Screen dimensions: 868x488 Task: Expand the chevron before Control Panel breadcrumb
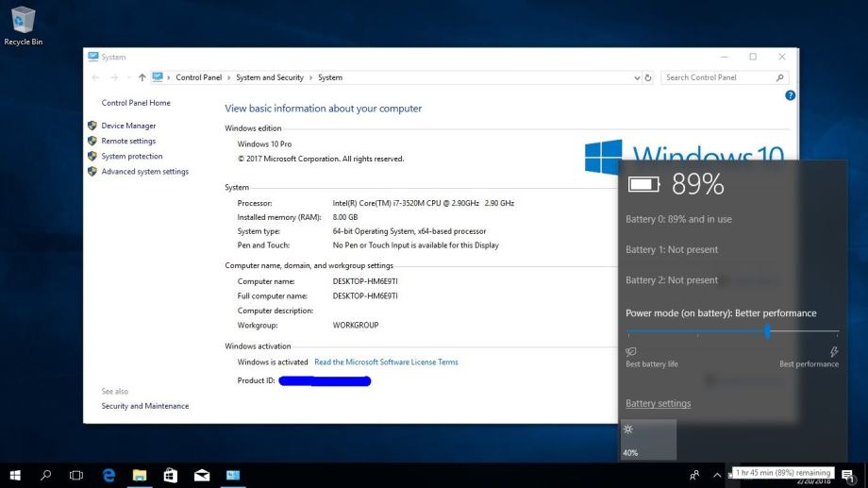coord(169,77)
